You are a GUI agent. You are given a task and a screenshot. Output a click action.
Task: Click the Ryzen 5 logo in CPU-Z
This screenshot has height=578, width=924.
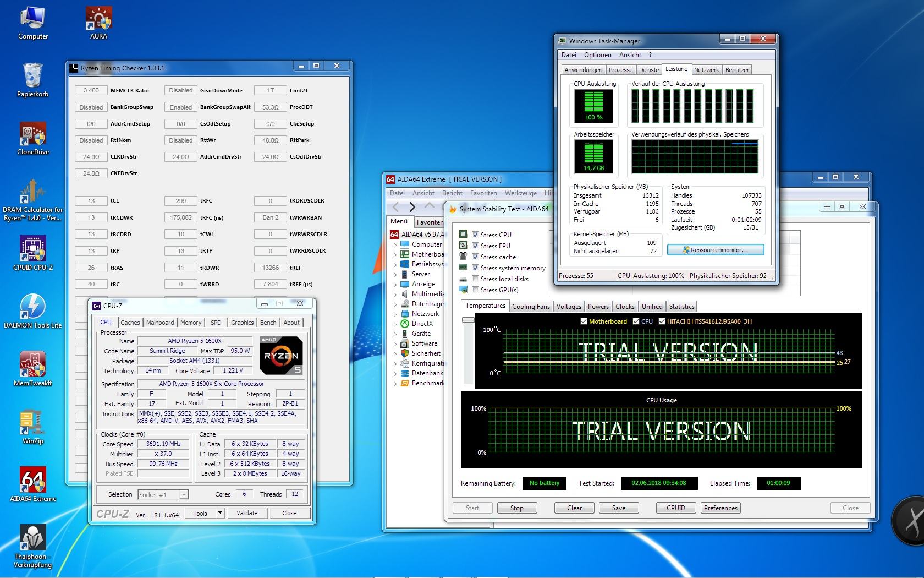pyautogui.click(x=281, y=355)
